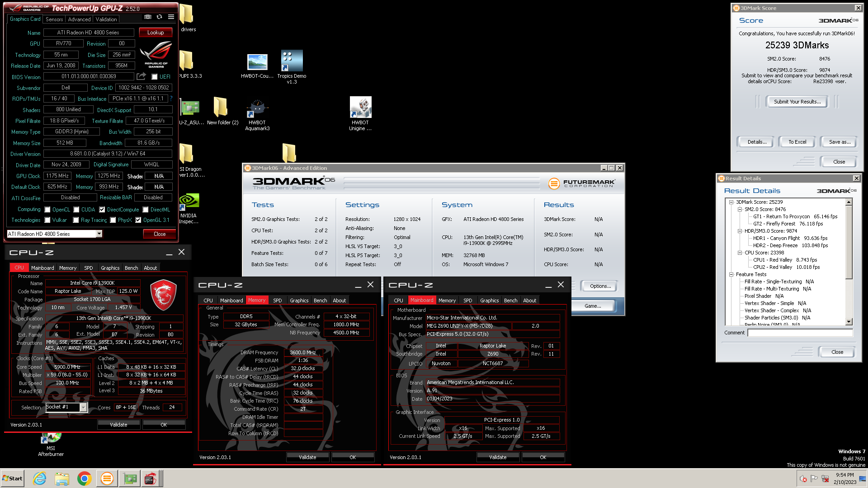The height and width of the screenshot is (488, 868).
Task: Toggle the PhysX checkbox
Action: point(113,220)
